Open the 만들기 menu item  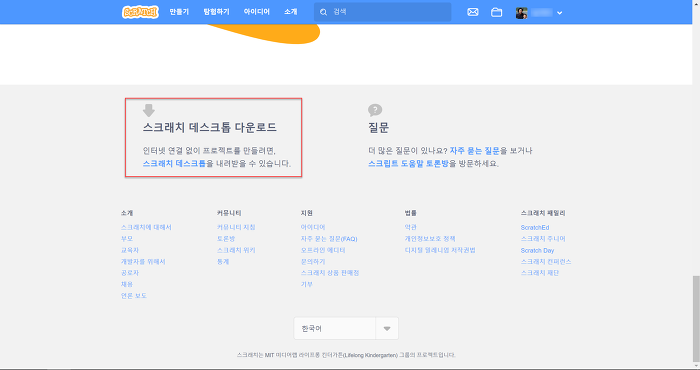click(x=179, y=12)
